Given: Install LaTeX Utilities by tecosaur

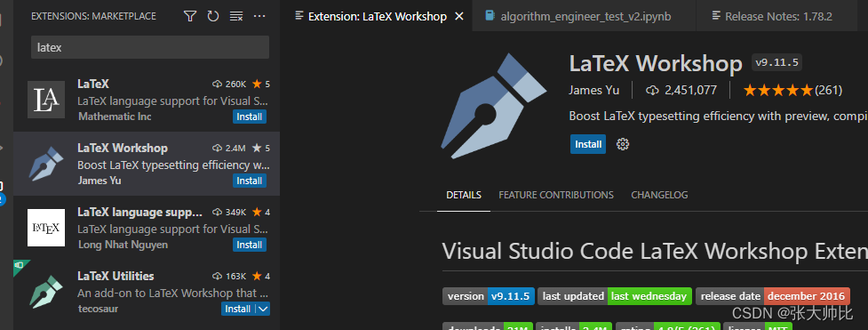Looking at the screenshot, I should point(238,309).
